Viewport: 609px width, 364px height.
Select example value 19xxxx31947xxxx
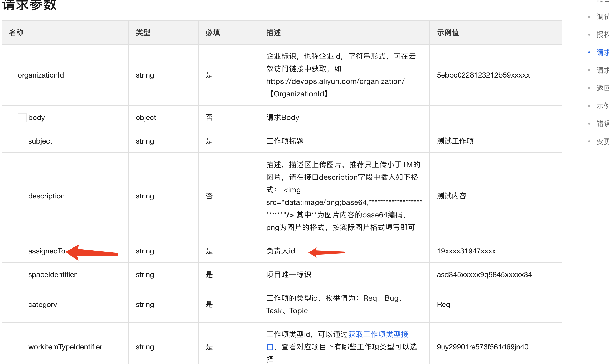click(x=466, y=251)
